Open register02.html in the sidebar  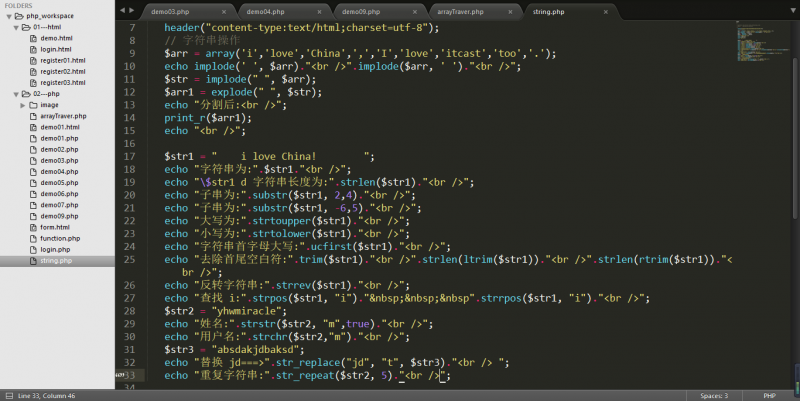pyautogui.click(x=62, y=71)
